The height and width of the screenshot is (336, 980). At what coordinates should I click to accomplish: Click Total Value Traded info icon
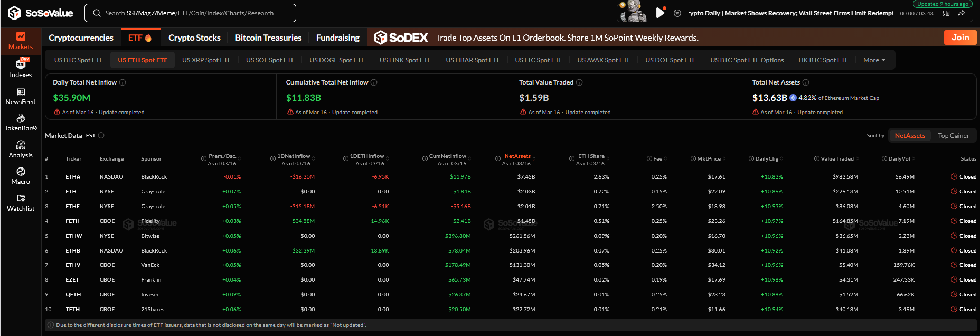click(579, 82)
